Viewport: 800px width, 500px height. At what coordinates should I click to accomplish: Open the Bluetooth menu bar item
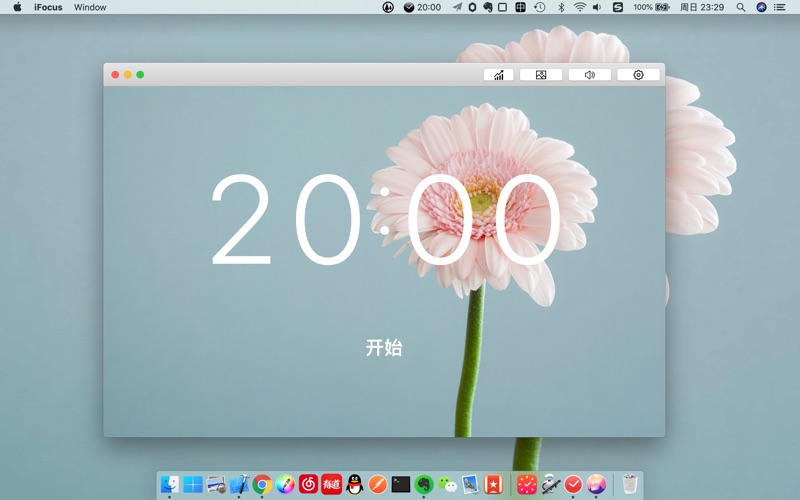561,7
